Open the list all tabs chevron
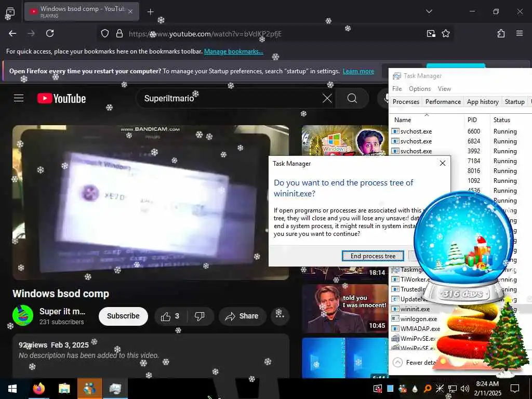 tap(429, 11)
